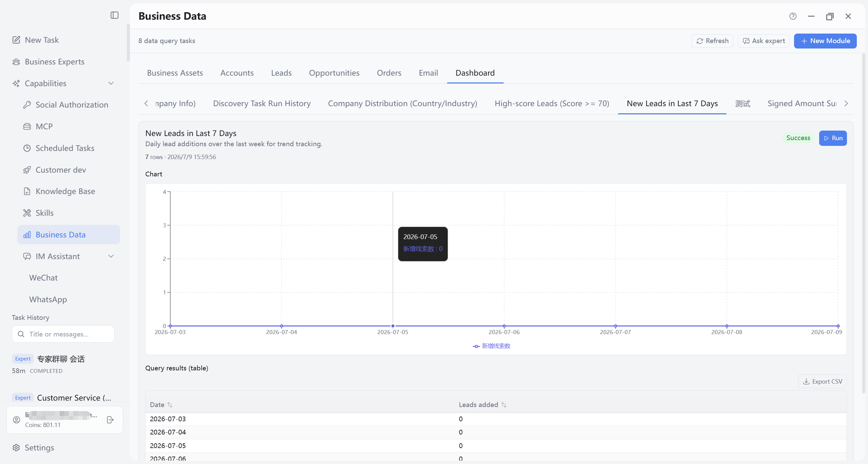Toggle the 新增线索数 chart legend
The height and width of the screenshot is (464, 868).
491,346
